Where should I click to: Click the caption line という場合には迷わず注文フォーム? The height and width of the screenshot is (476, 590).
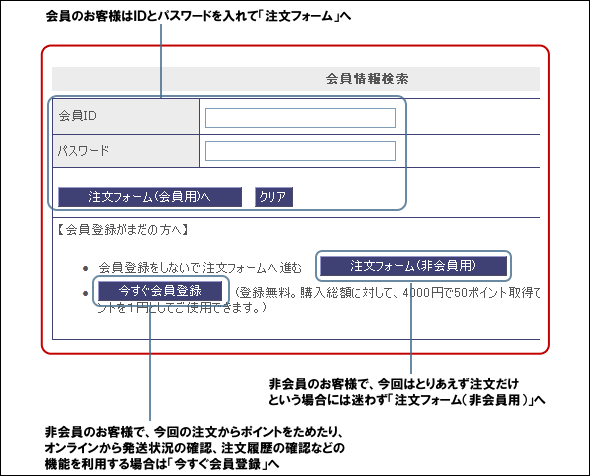tap(407, 400)
